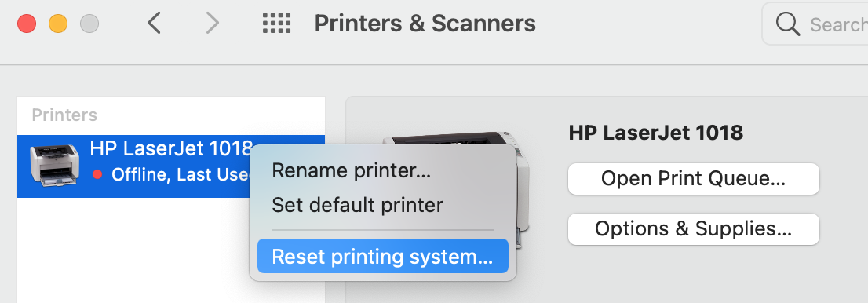Click the red offline status dot

98,174
